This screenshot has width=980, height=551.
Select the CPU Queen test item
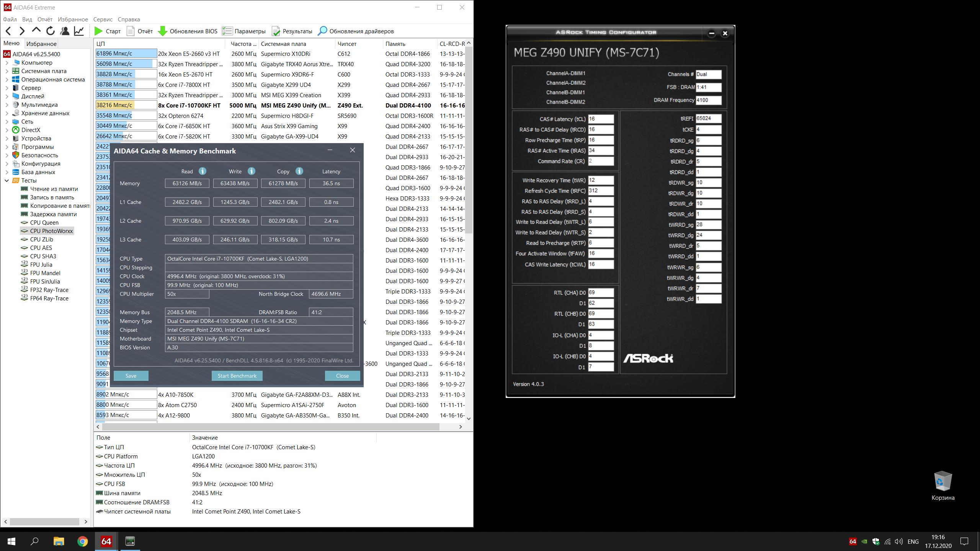pos(44,223)
